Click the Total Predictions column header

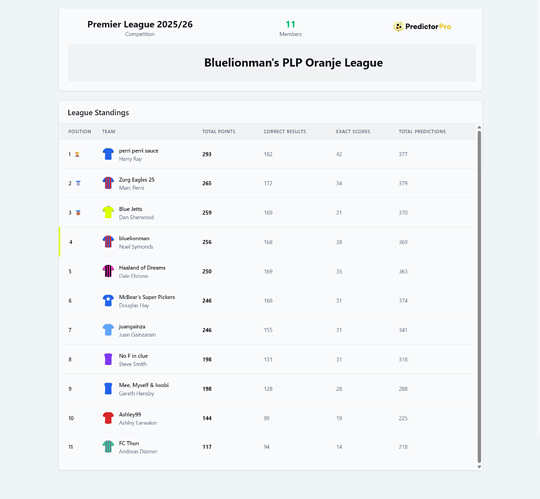point(422,132)
